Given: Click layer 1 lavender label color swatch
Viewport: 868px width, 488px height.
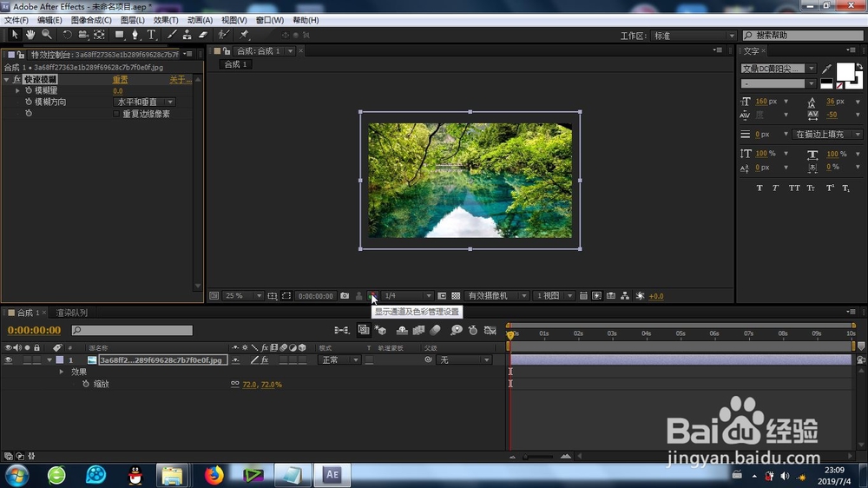Looking at the screenshot, I should 60,360.
